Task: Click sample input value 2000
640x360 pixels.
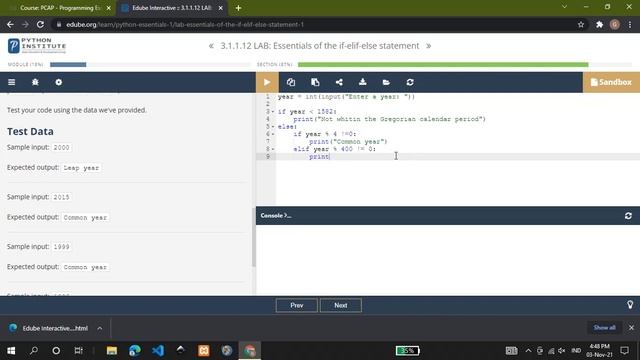Action: coord(61,147)
